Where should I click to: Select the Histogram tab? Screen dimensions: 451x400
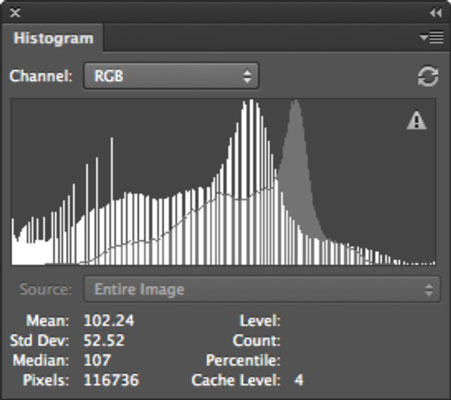tap(53, 38)
